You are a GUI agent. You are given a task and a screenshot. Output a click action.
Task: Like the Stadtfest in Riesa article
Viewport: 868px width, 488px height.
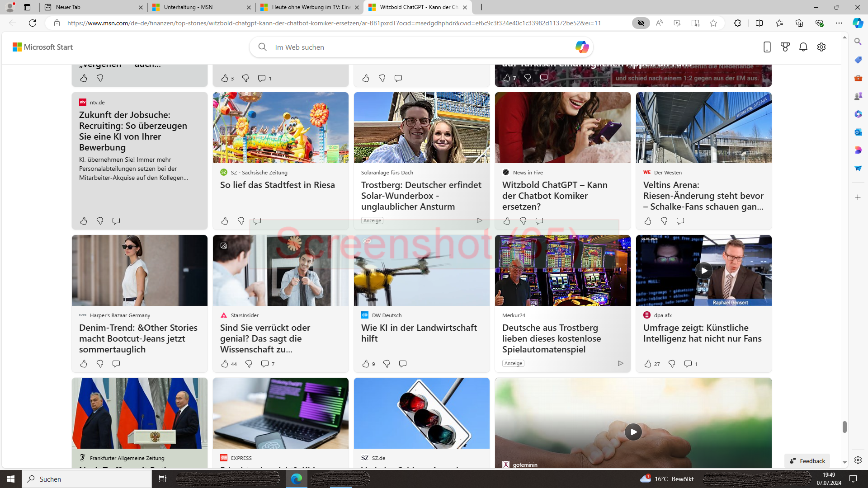point(225,221)
